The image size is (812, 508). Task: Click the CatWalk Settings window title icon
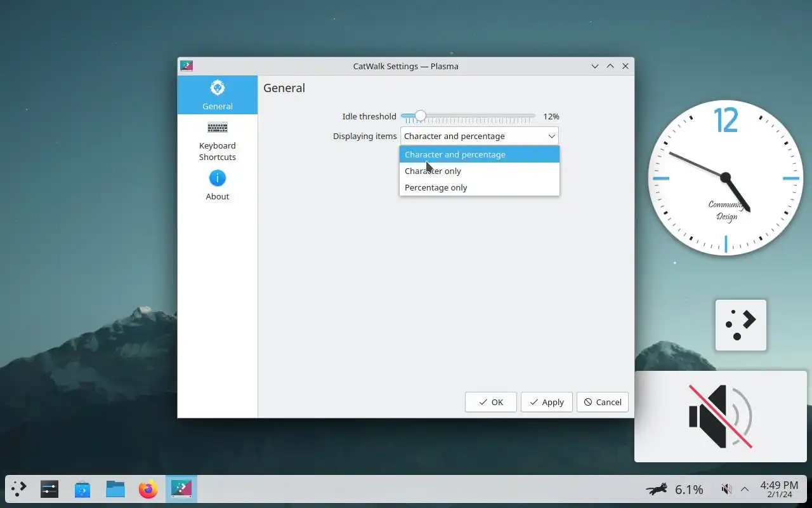(x=187, y=66)
